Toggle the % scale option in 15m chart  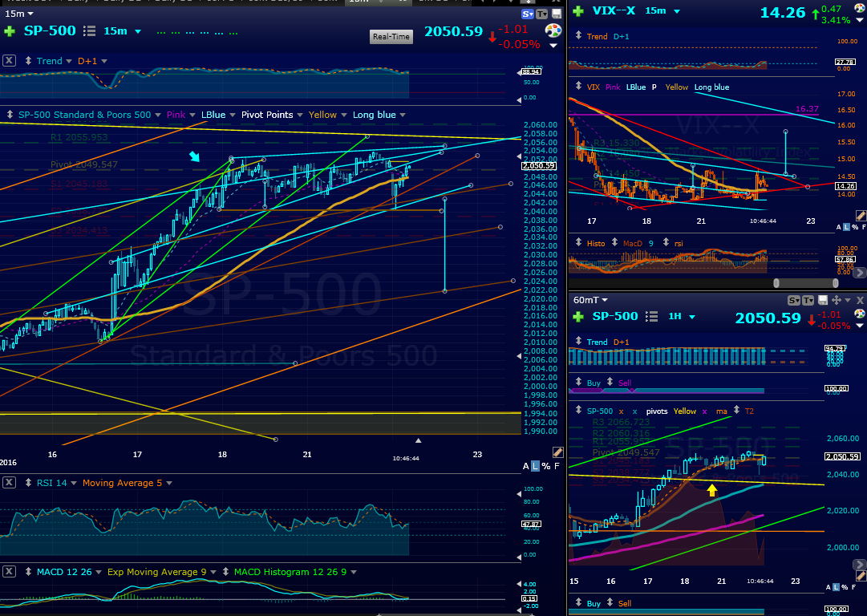click(x=546, y=466)
